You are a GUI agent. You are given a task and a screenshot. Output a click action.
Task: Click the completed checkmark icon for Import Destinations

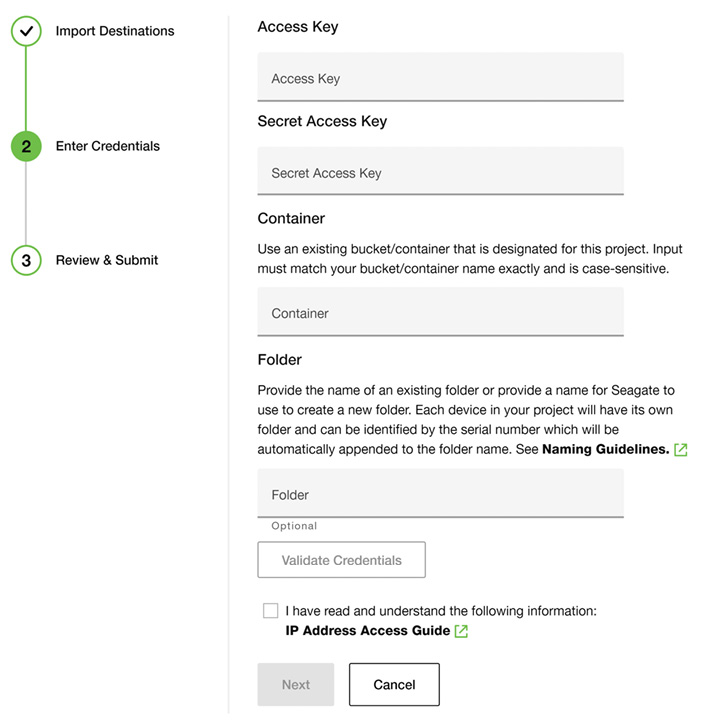26,31
